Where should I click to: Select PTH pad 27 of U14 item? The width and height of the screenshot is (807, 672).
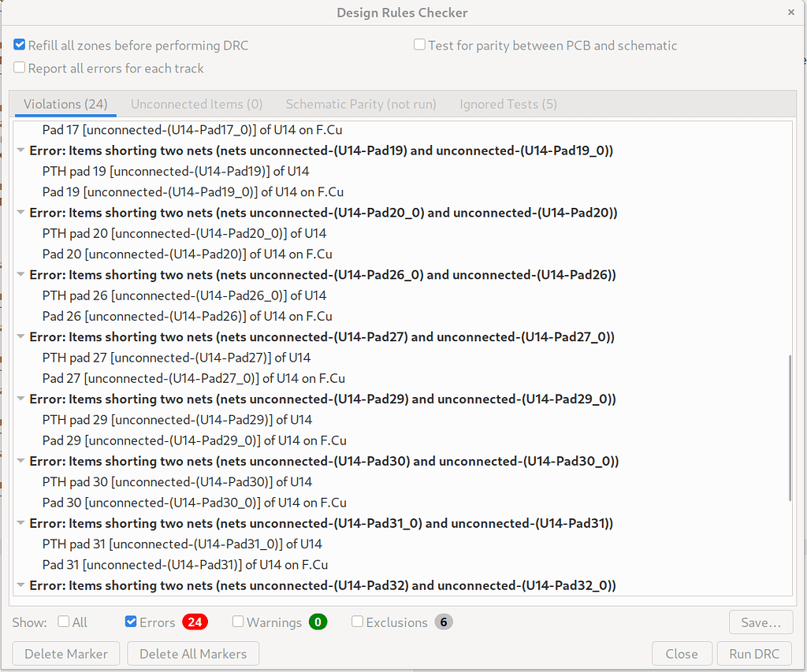[x=177, y=358]
